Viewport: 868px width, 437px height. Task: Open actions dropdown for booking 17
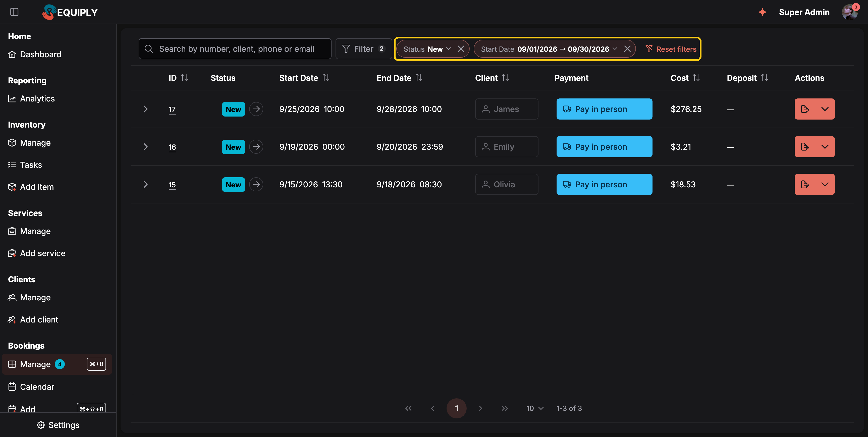coord(825,109)
